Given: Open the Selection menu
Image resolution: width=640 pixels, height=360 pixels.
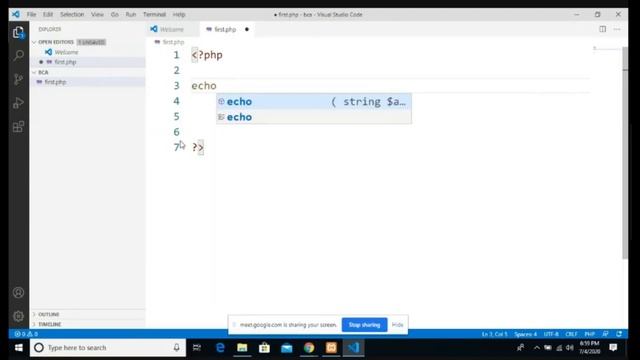Looking at the screenshot, I should [x=72, y=14].
